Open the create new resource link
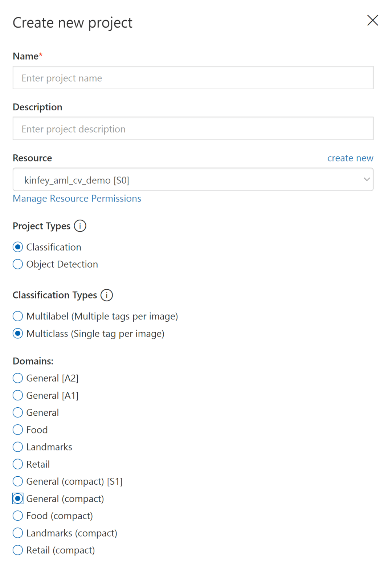Viewport: 392px width, 562px height. [350, 158]
